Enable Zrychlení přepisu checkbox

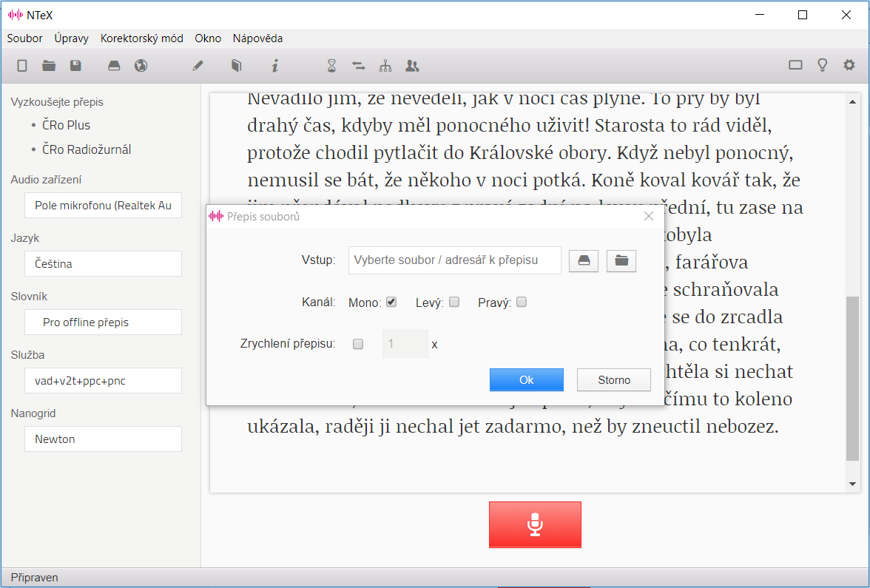tap(358, 344)
